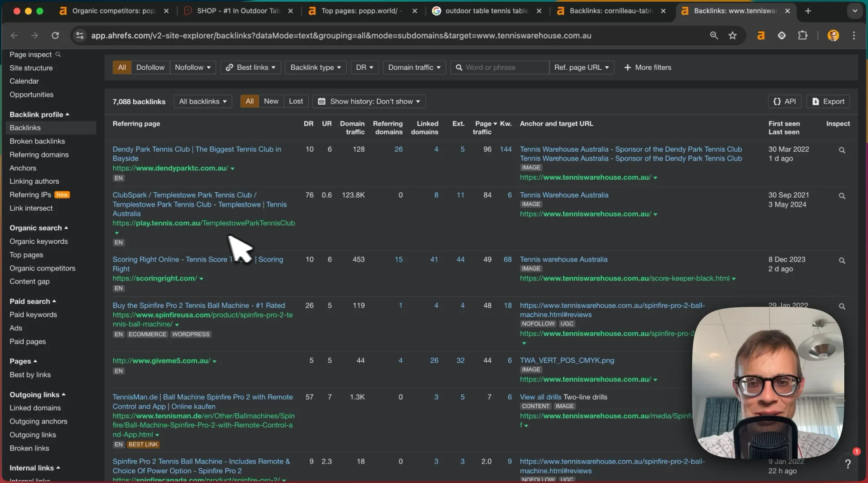Switch backlinks view to Lost
Image resolution: width=868 pixels, height=483 pixels.
pyautogui.click(x=296, y=101)
